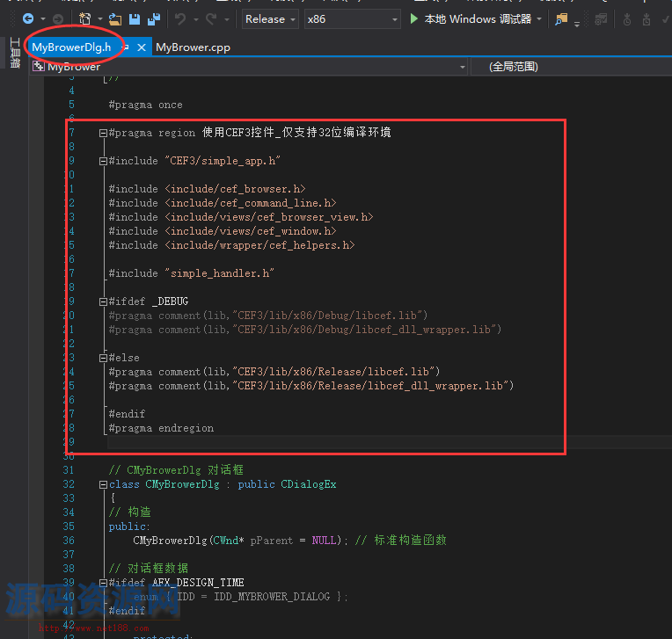The width and height of the screenshot is (672, 639).
Task: Click the 本地 Windows 调试器 button
Action: point(478,19)
